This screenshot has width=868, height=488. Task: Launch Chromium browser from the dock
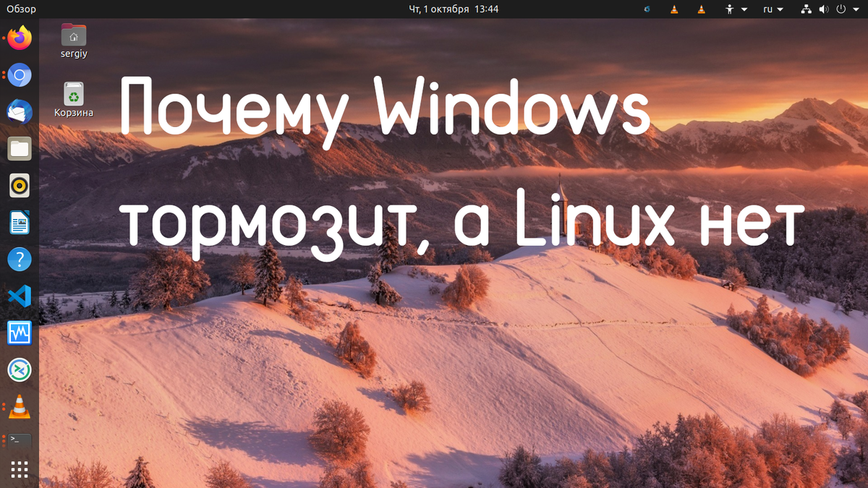coord(20,74)
